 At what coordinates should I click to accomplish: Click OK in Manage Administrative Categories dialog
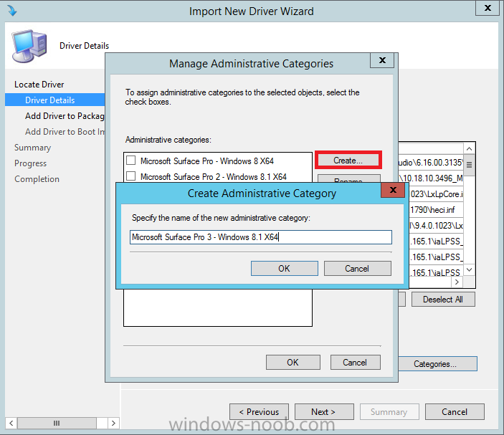(293, 363)
